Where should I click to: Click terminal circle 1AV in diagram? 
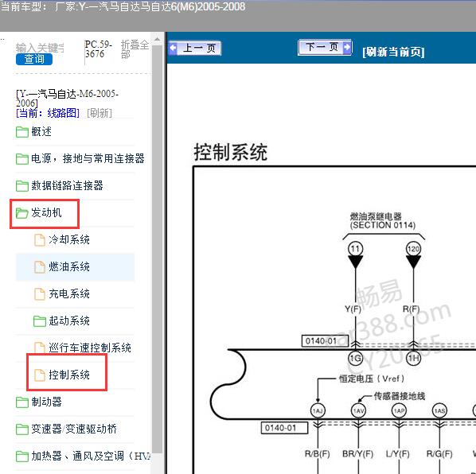point(358,410)
